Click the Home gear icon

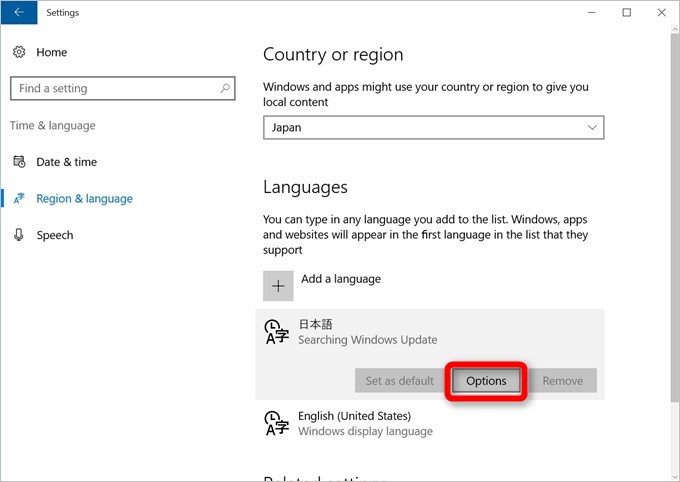[x=19, y=52]
